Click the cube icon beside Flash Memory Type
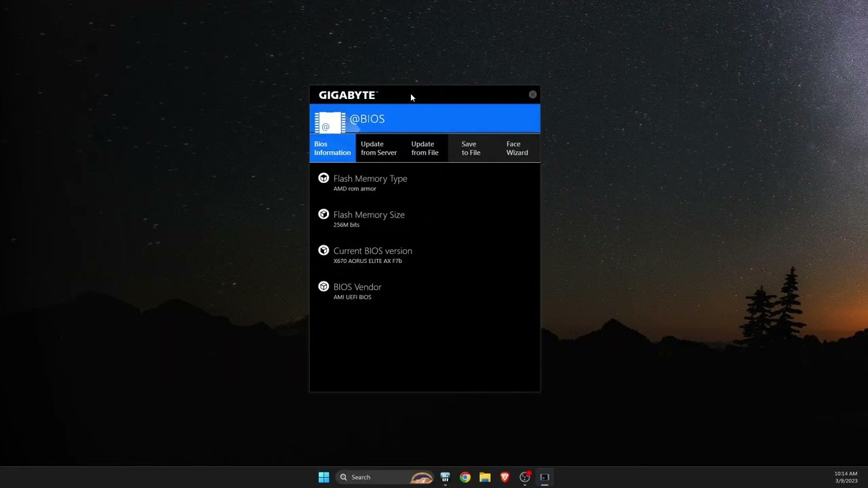This screenshot has height=488, width=868. (323, 178)
